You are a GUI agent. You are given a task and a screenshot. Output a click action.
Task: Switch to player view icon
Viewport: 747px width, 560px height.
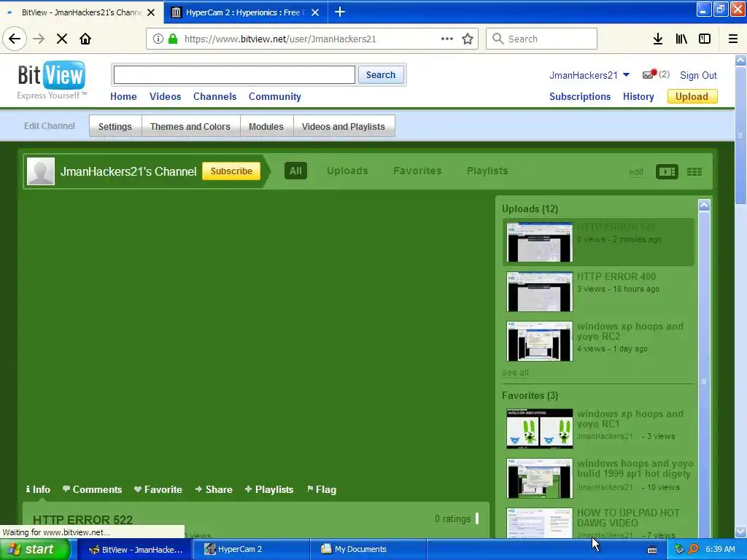pyautogui.click(x=667, y=171)
